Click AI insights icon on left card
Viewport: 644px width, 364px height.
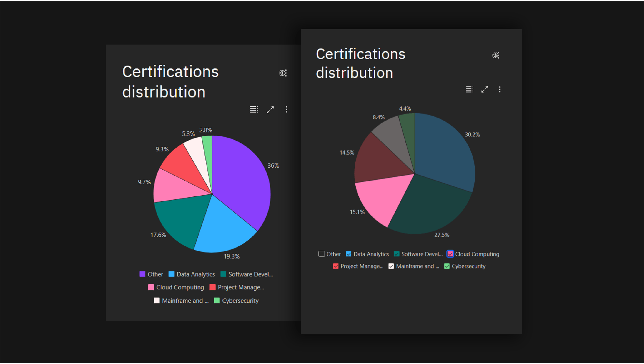click(283, 73)
